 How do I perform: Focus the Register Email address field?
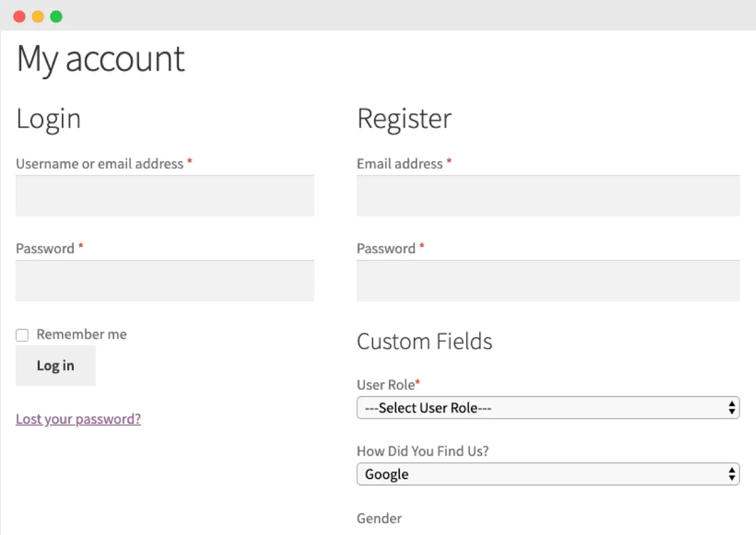pyautogui.click(x=548, y=196)
